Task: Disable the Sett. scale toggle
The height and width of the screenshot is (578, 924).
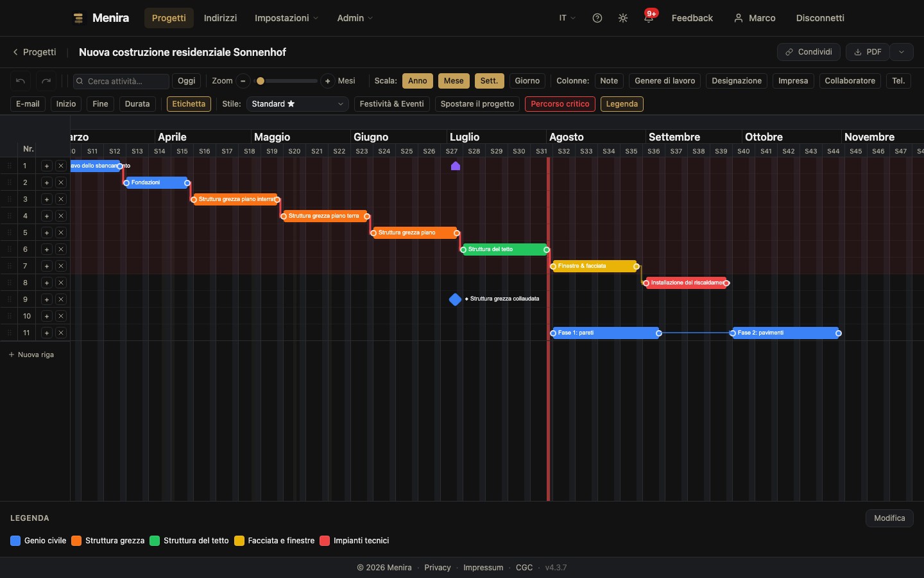Action: pos(489,81)
